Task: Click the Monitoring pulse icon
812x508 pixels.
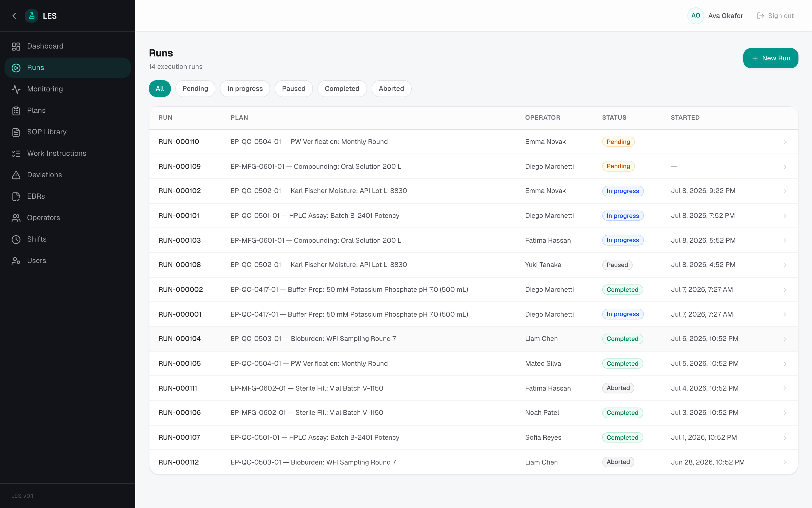Action: click(16, 89)
